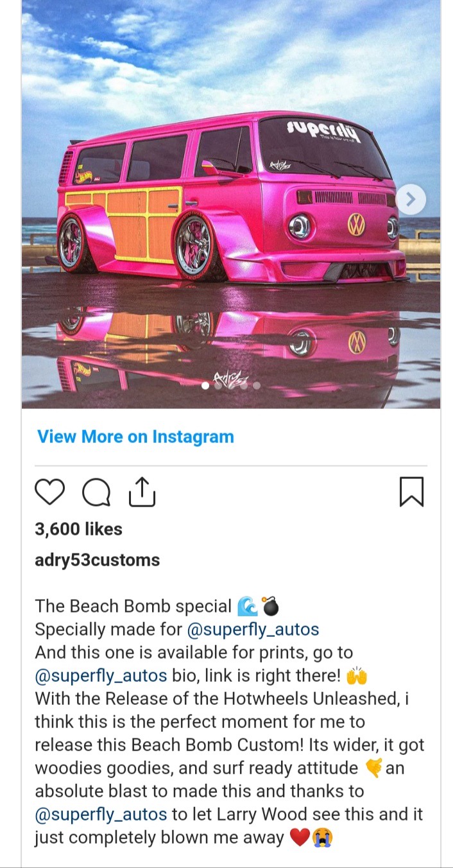The image size is (453, 868).
Task: Save the post with the bookmark icon
Action: 411,492
